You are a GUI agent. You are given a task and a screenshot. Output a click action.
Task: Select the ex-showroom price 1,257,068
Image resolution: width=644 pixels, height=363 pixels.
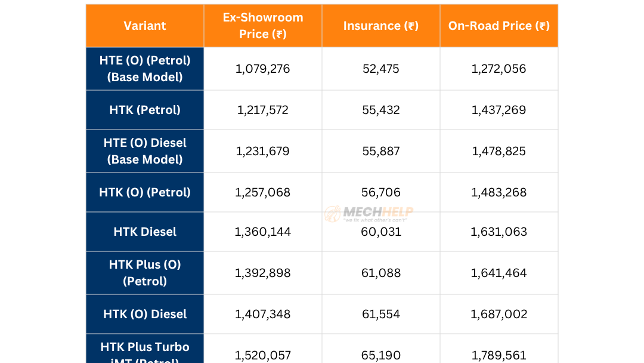tap(263, 192)
